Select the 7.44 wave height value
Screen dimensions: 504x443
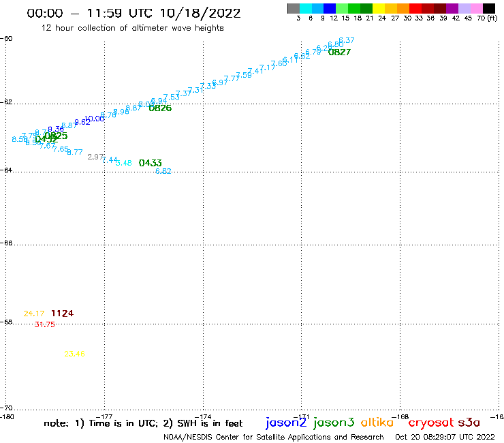[x=110, y=160]
